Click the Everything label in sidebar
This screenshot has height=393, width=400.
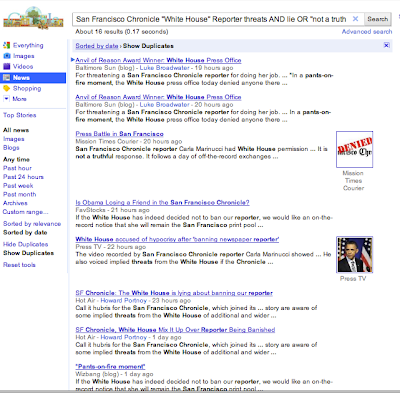(28, 45)
